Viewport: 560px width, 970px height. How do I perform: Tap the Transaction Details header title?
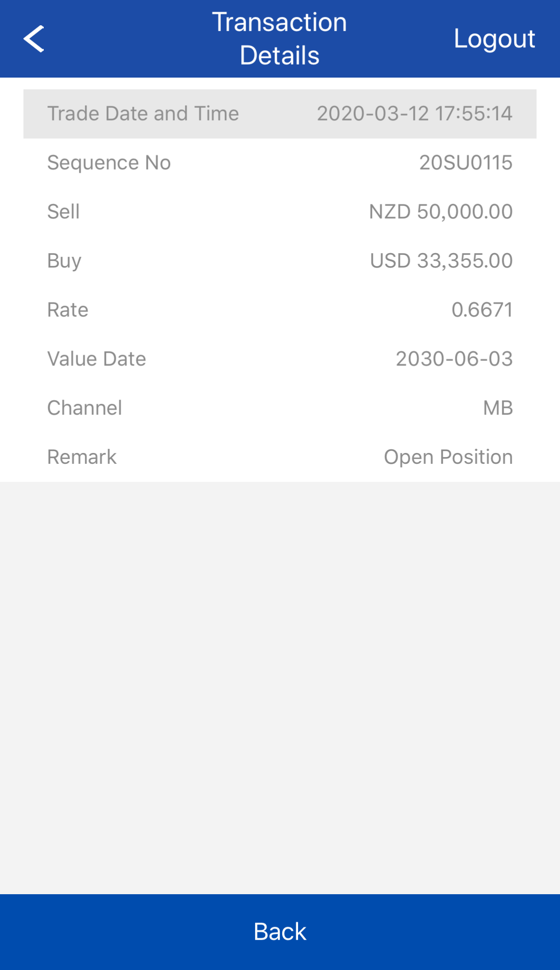click(280, 39)
